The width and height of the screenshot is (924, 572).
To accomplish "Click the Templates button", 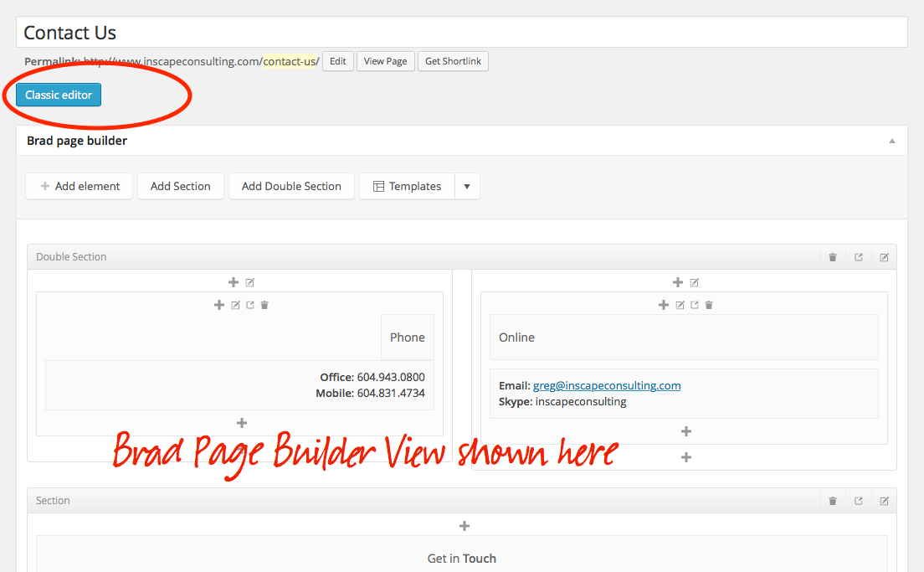I will [407, 186].
